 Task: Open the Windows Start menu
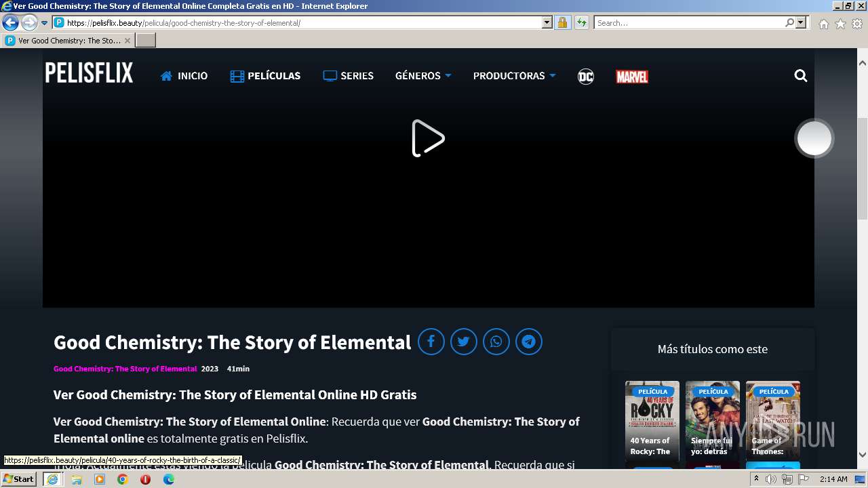[x=18, y=479]
